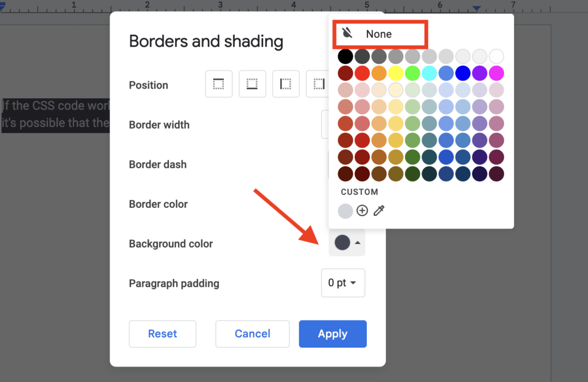Select the bright red color swatch
This screenshot has height=382, width=588.
362,73
